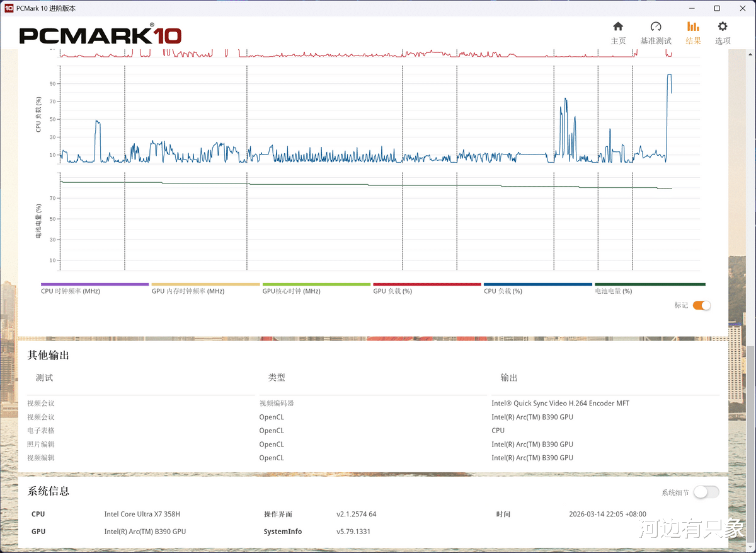Toggle the 电池电量 (%) legend series
This screenshot has height=553, width=756.
click(650, 288)
